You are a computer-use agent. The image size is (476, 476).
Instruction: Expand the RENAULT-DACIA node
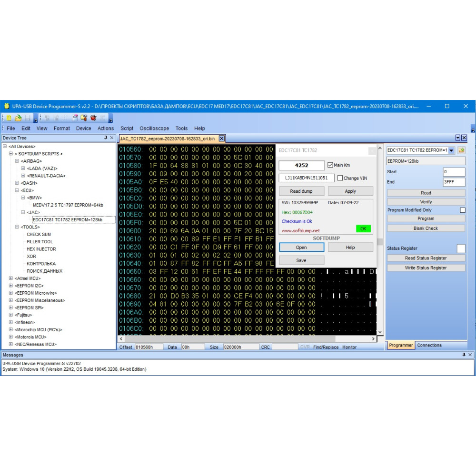pos(23,176)
